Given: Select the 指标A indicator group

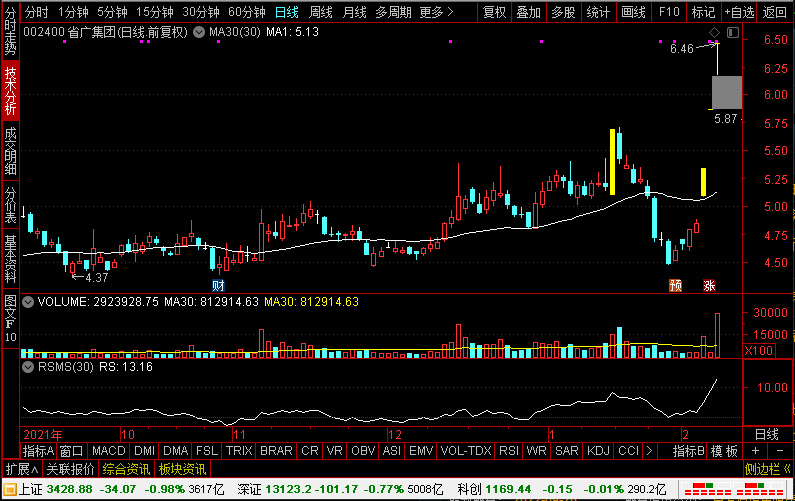Looking at the screenshot, I should pyautogui.click(x=38, y=451).
